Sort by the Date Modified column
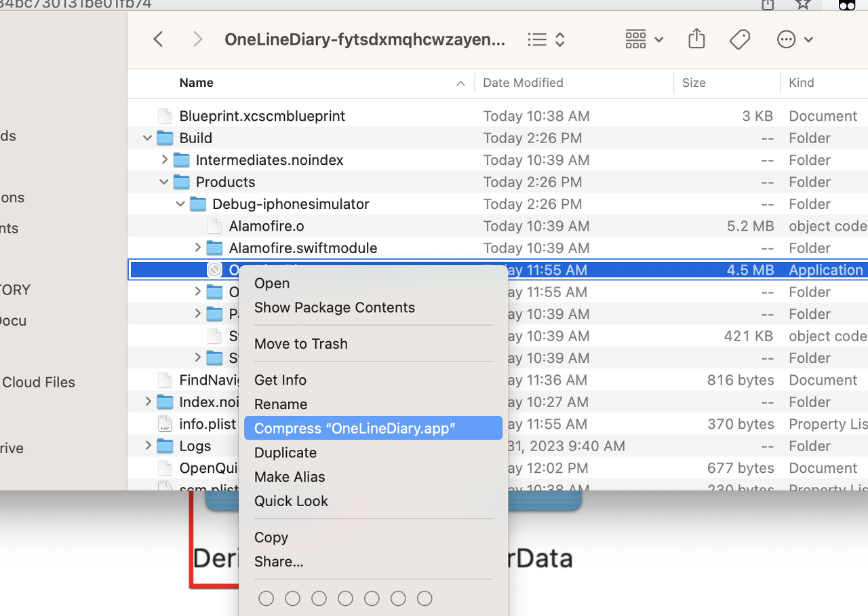The image size is (868, 616). (523, 83)
